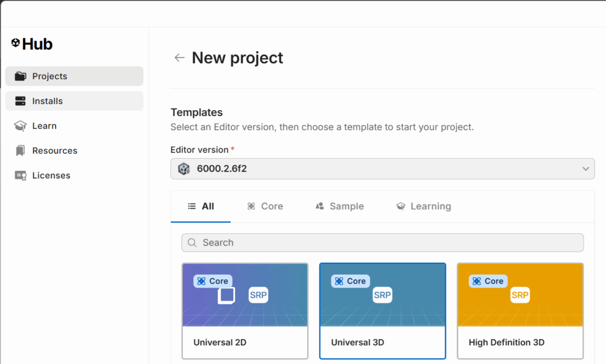The width and height of the screenshot is (606, 364).
Task: Switch to the Sample templates tab
Action: tap(339, 207)
